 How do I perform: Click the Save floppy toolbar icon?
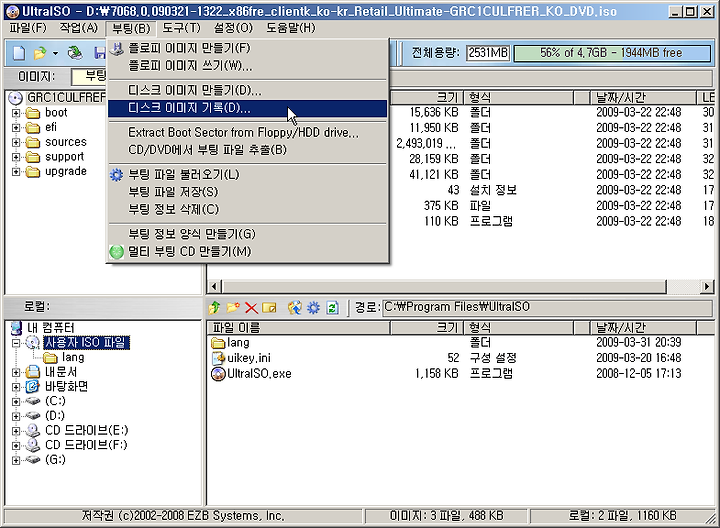coord(100,53)
